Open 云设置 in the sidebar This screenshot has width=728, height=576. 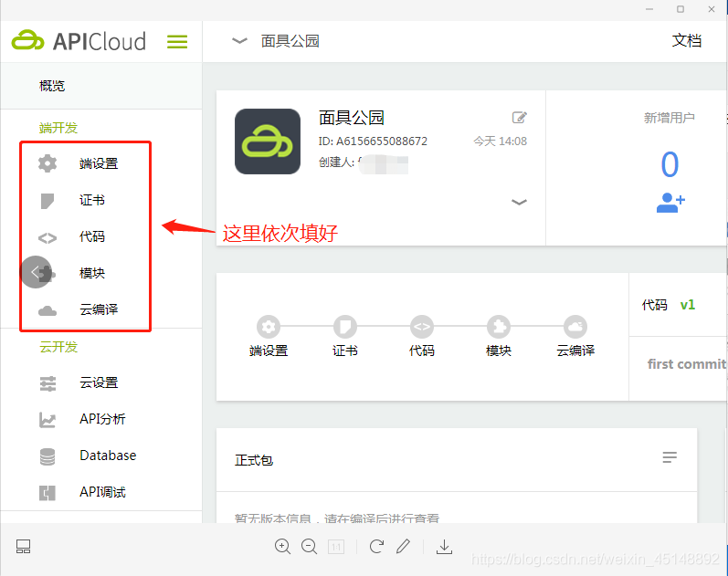(99, 382)
